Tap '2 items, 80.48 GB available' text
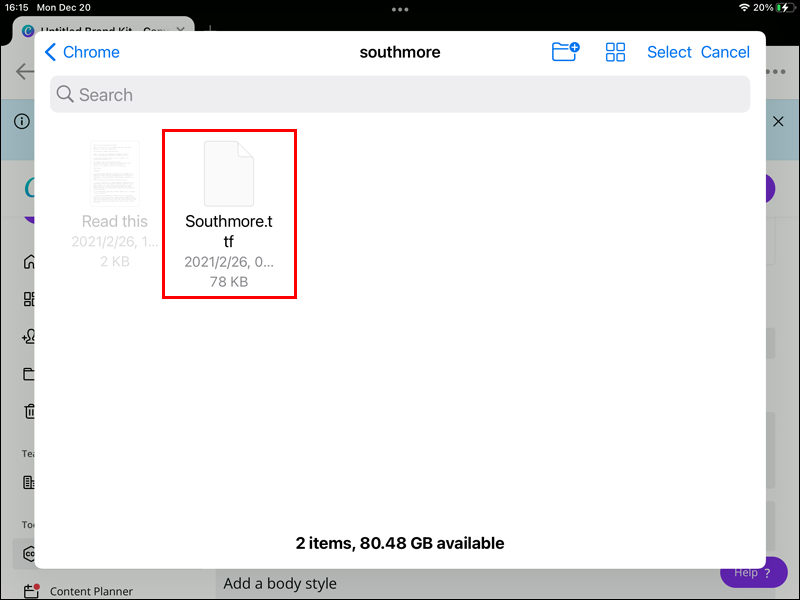Screen dimensions: 800x600 (x=400, y=543)
